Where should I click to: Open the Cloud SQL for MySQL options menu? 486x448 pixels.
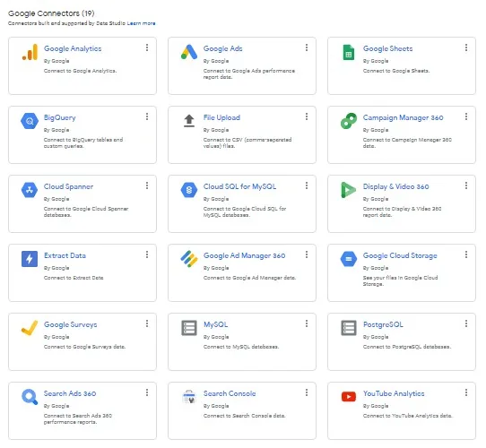coord(307,185)
